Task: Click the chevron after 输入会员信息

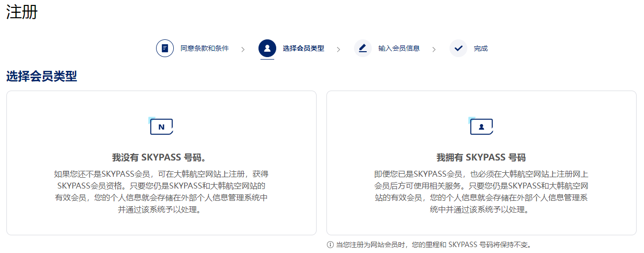Action: click(x=434, y=49)
